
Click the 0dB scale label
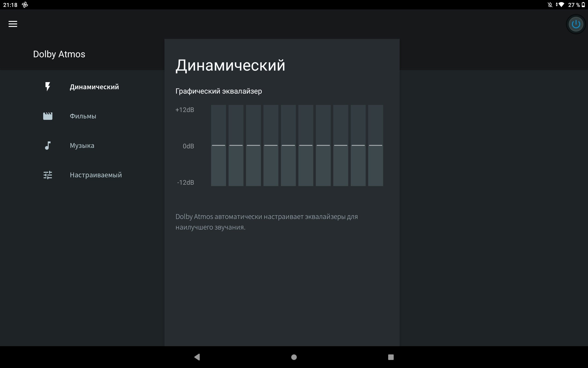pyautogui.click(x=188, y=146)
